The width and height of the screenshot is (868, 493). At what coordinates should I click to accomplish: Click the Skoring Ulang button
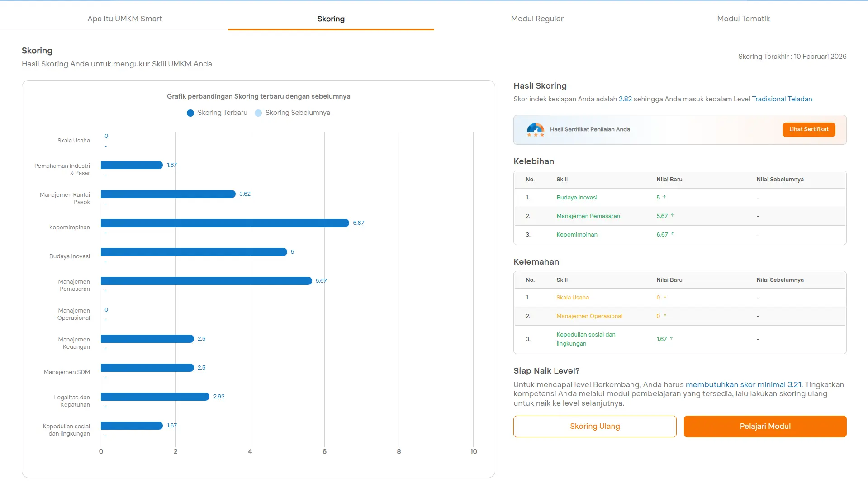point(595,427)
